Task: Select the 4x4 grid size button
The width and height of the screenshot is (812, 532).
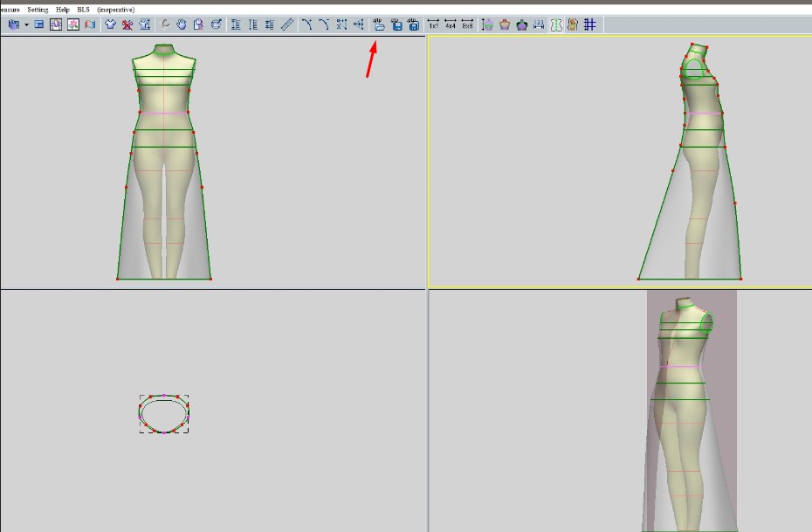Action: (x=451, y=25)
